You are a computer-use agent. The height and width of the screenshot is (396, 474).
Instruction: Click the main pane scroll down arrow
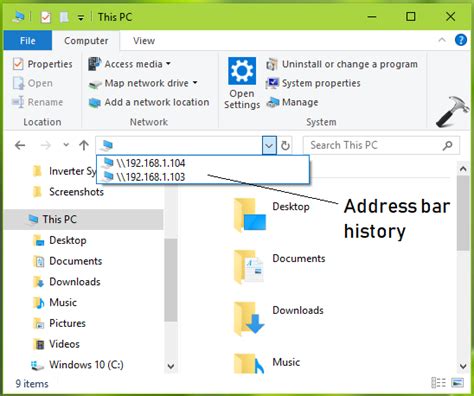pyautogui.click(x=463, y=366)
